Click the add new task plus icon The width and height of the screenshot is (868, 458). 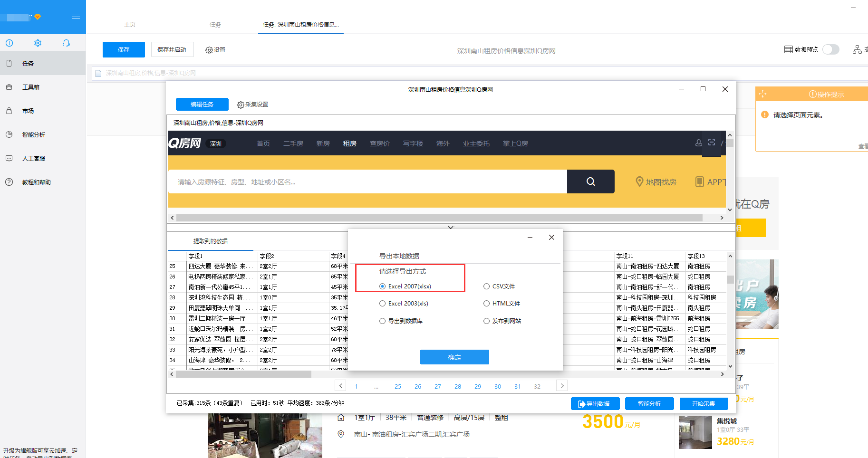[x=9, y=43]
